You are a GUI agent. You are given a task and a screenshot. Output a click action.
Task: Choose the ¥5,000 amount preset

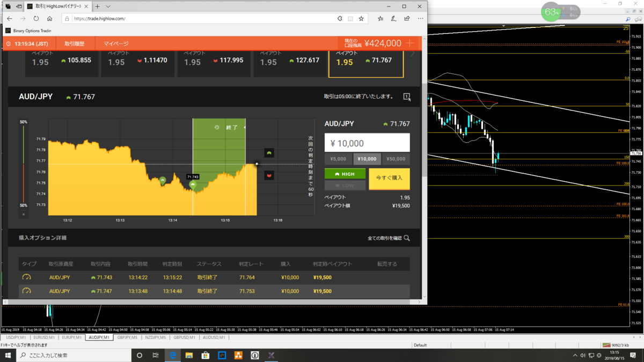[338, 159]
